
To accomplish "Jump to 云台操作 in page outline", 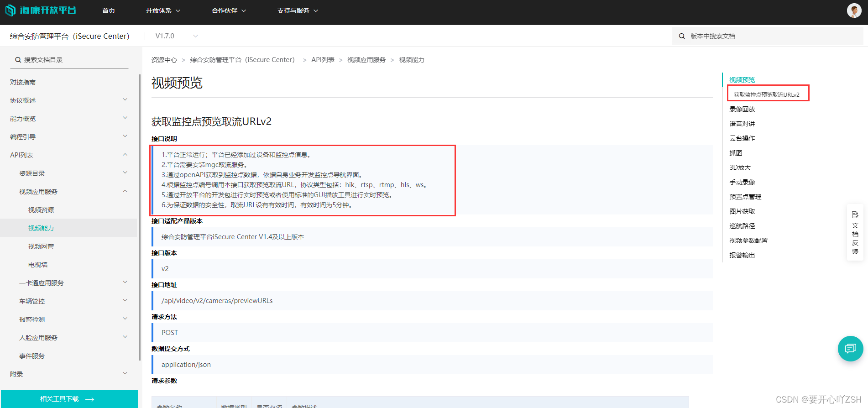I will [742, 138].
